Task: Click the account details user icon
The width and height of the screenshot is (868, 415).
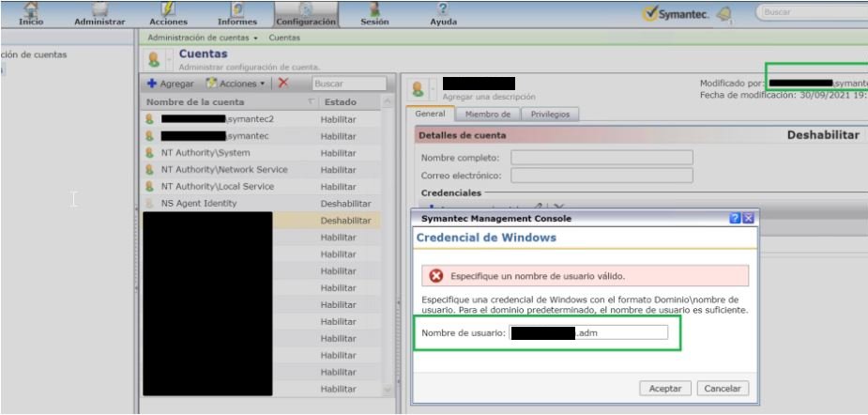Action: tap(418, 89)
